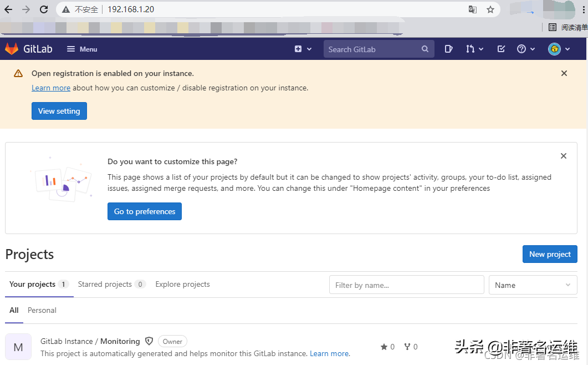Viewport: 588px width, 365px height.
Task: Click the shield visibility icon beside Monitoring
Action: click(x=149, y=341)
